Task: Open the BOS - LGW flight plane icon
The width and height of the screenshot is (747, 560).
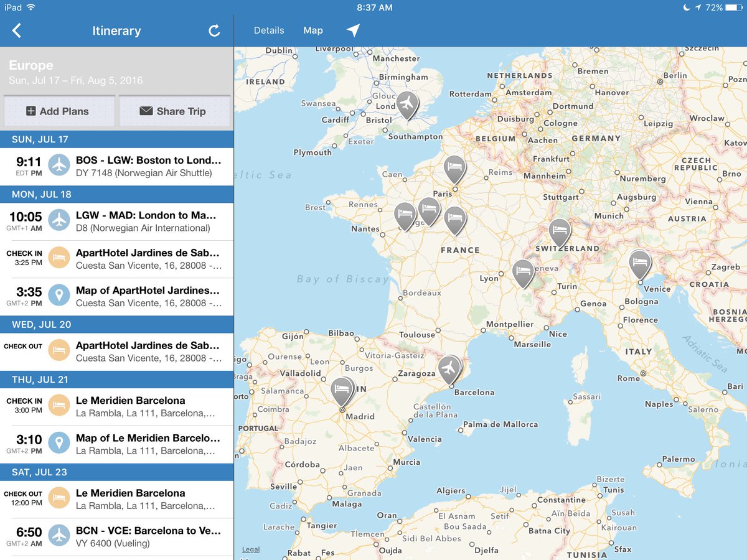Action: (59, 166)
